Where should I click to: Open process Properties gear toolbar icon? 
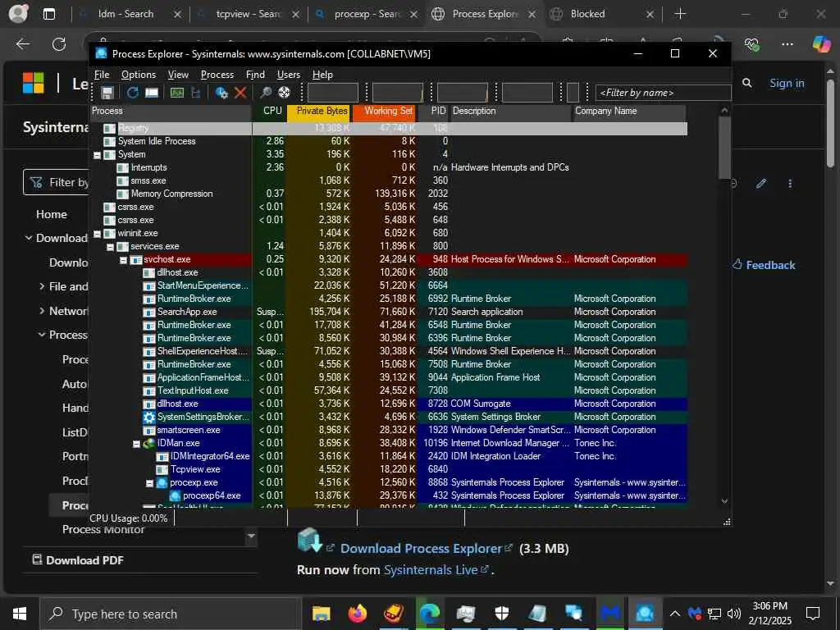tap(221, 93)
